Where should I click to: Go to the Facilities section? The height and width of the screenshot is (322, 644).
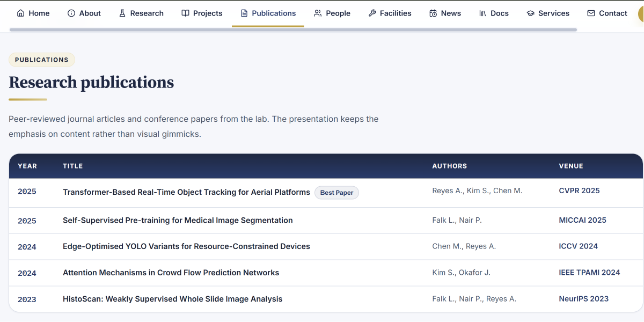tap(390, 13)
